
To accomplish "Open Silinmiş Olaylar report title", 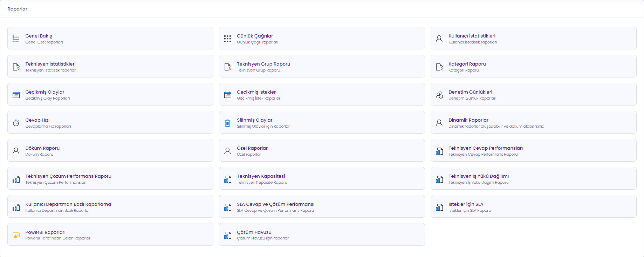I will 254,120.
